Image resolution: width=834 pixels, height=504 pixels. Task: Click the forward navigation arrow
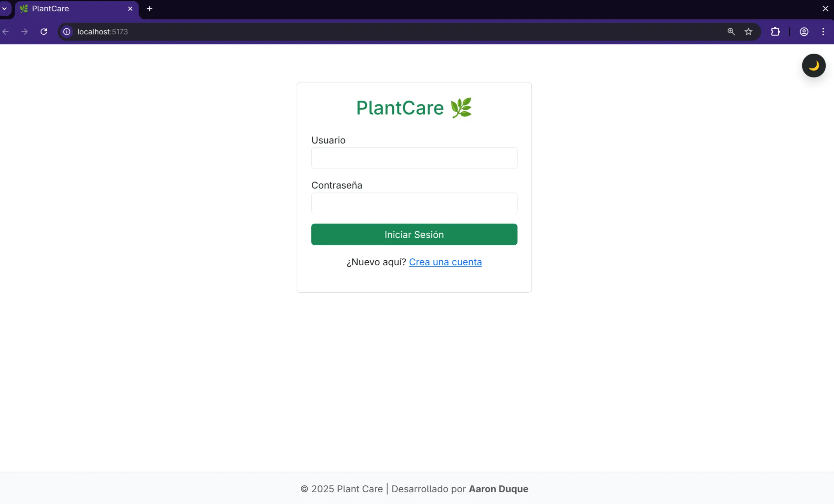tap(24, 31)
